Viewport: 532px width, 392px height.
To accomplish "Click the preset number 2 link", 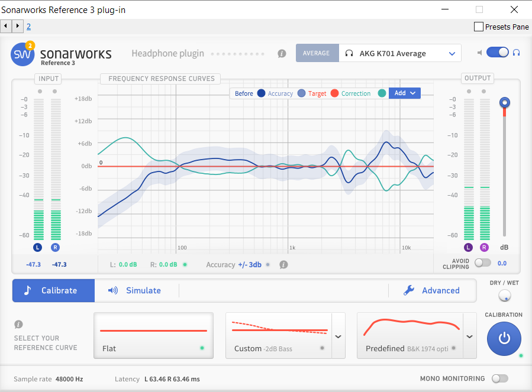I will (29, 27).
